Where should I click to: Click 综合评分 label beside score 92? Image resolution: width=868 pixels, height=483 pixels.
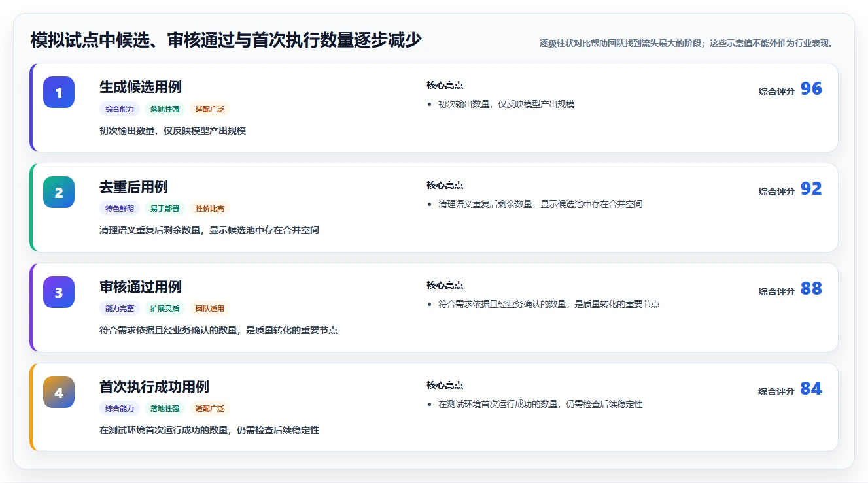[x=776, y=192]
